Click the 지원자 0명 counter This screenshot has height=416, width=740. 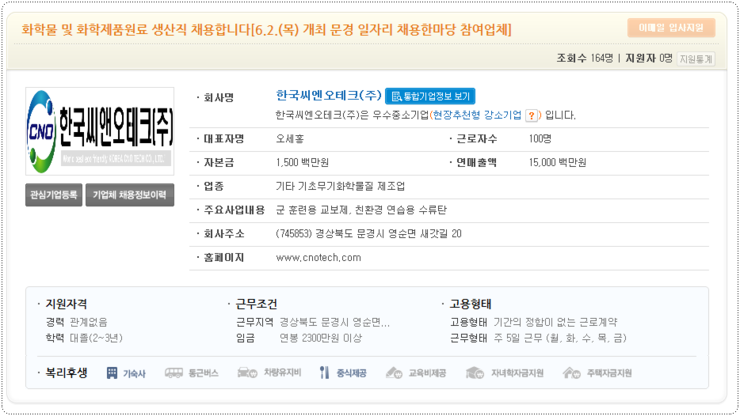point(649,58)
